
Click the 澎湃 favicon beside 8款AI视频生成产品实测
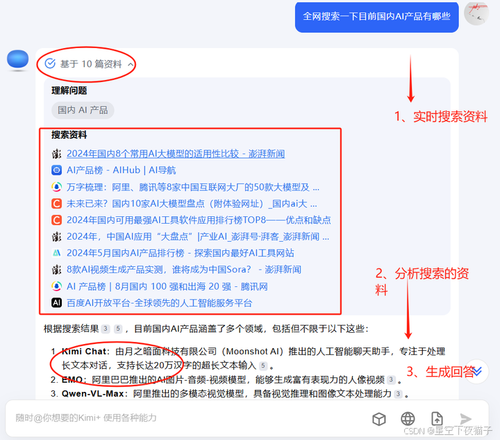coord(56,269)
